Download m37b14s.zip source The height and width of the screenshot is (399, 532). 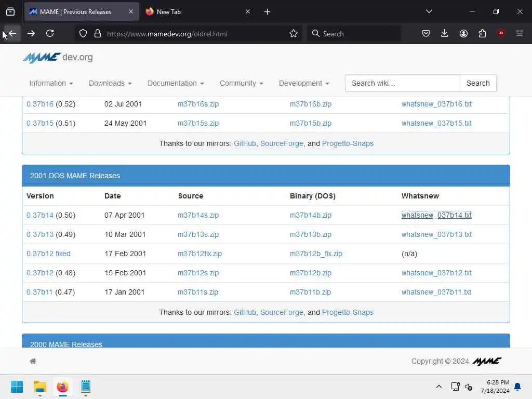198,215
